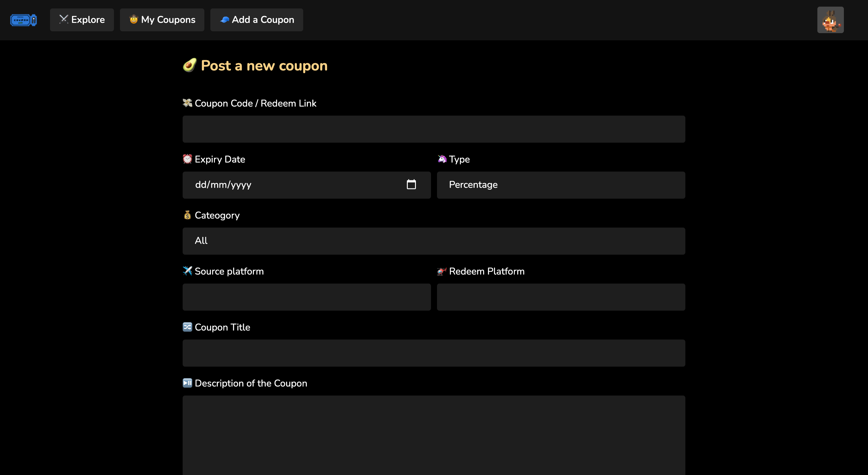Click inside the Description of the Coupon textarea
Screen dimensions: 868x475
(434, 434)
